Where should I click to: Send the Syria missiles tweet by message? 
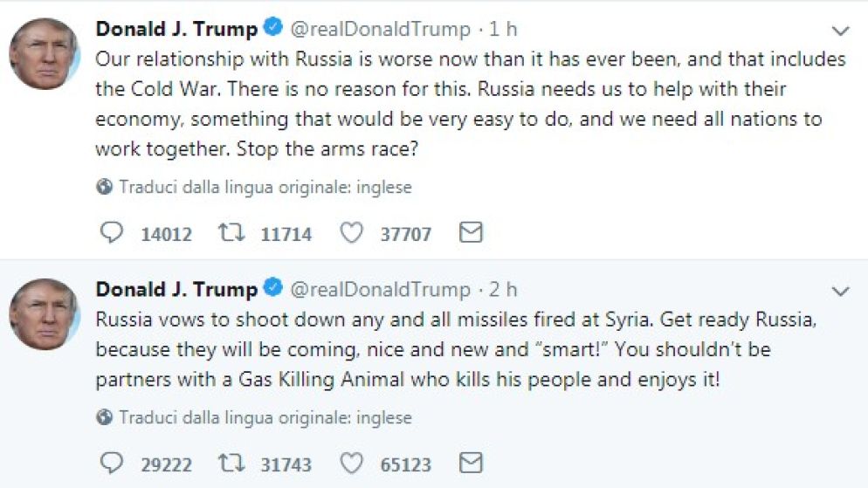[471, 463]
